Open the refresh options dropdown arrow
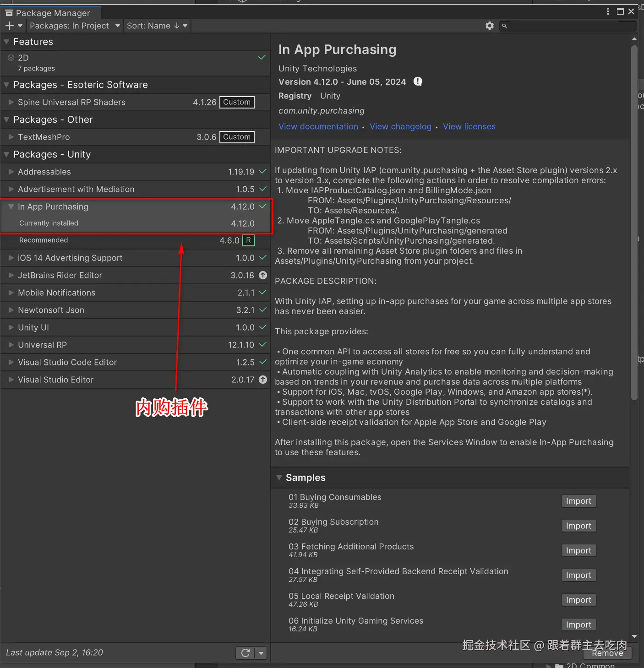Image resolution: width=644 pixels, height=668 pixels. [x=261, y=653]
